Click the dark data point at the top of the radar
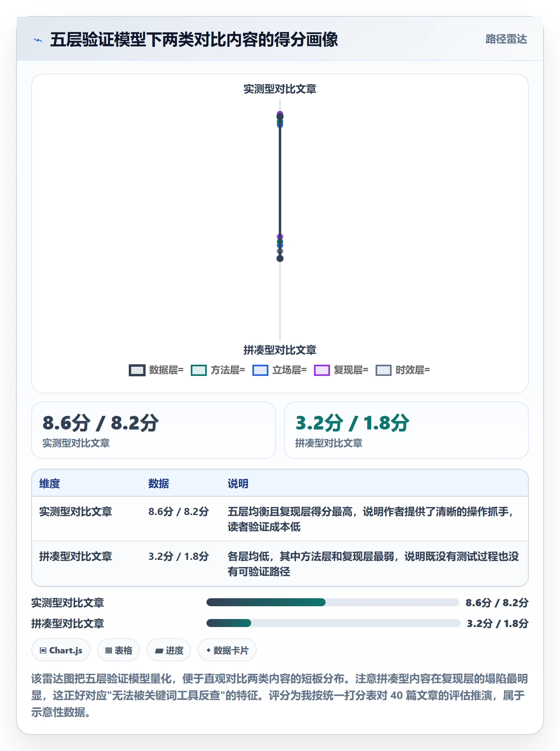This screenshot has width=560, height=751. pos(280,117)
